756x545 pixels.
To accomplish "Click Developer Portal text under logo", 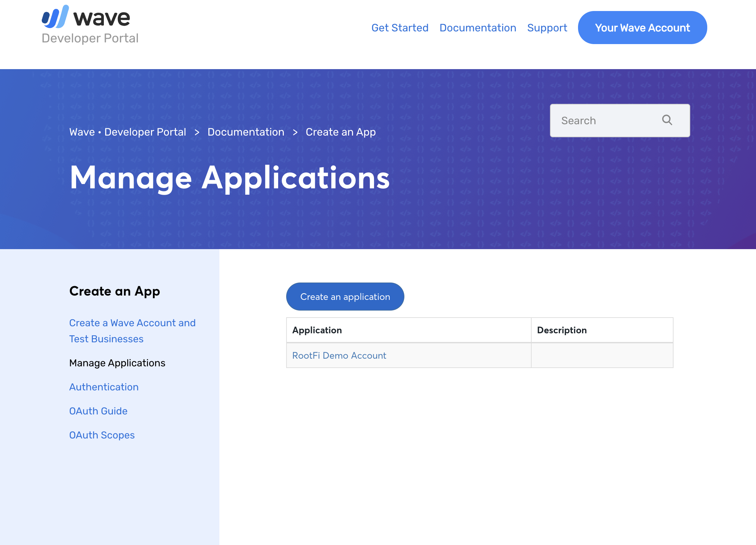I will coord(90,38).
